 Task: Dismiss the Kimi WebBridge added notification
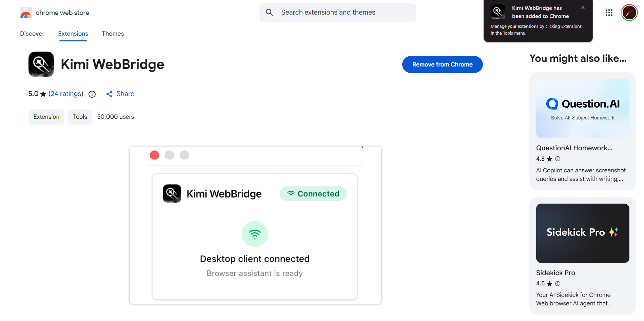tap(583, 7)
